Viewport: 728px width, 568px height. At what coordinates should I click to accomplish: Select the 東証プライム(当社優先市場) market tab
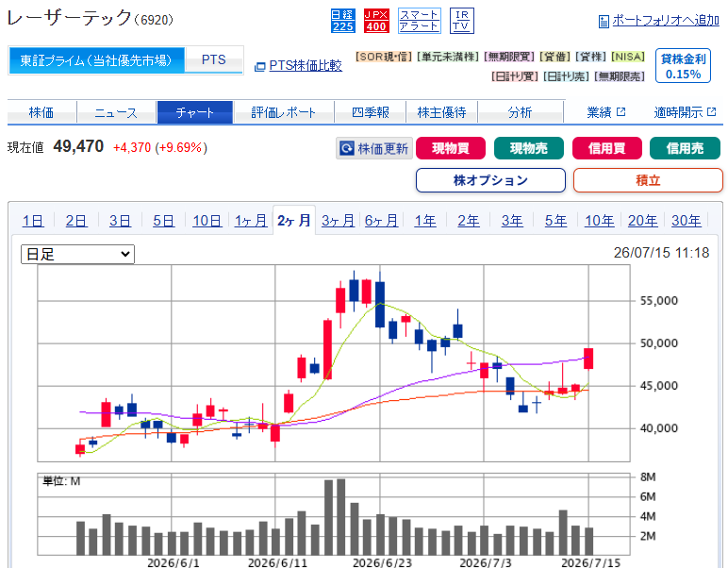96,60
